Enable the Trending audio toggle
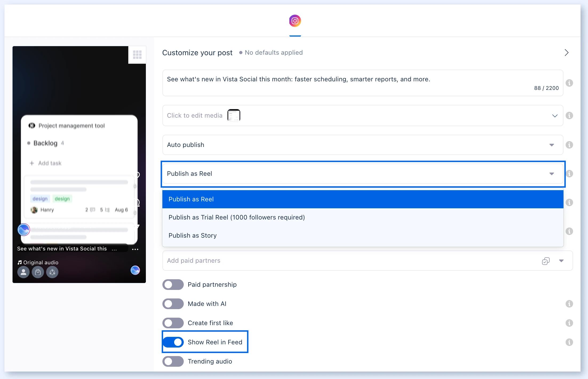588x379 pixels. [x=173, y=361]
